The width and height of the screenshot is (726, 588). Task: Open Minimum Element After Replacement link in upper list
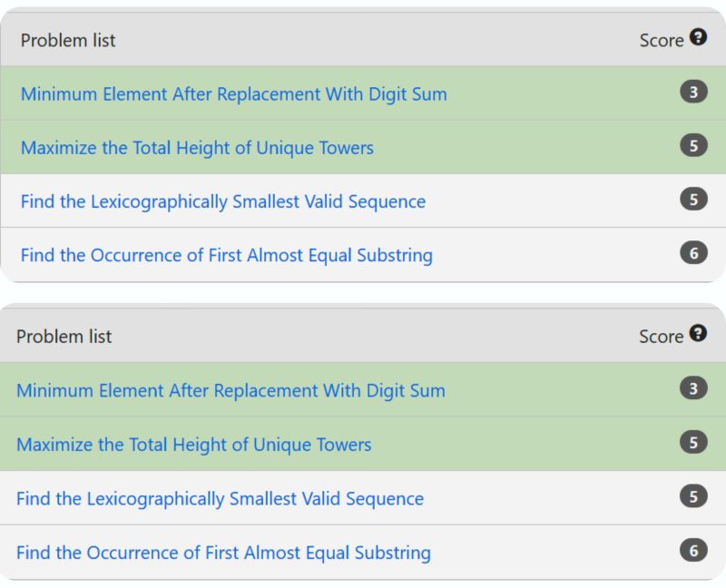(233, 93)
